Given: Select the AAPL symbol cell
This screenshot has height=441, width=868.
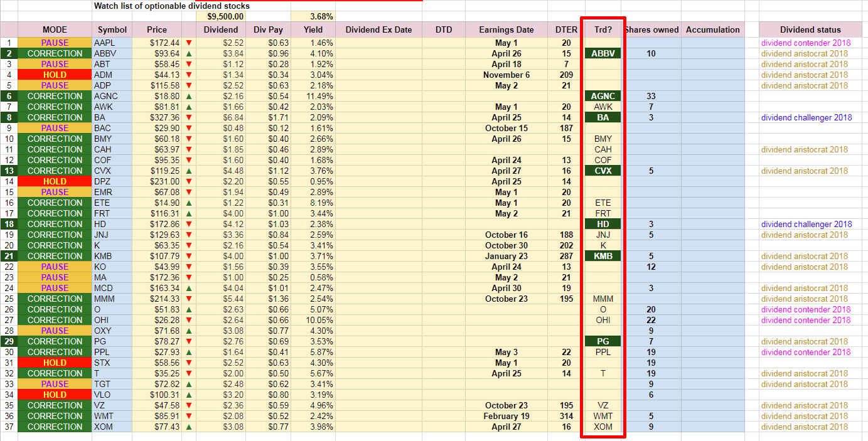Looking at the screenshot, I should 112,43.
